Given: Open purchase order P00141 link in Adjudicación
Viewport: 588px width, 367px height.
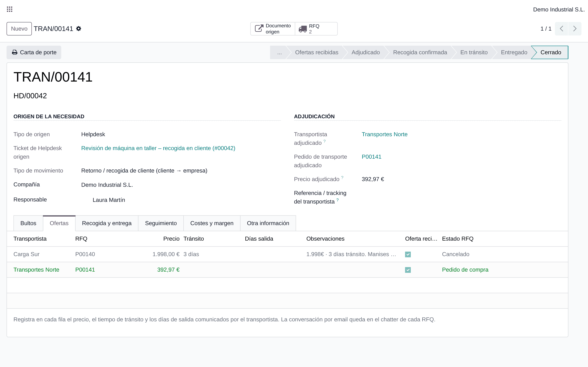Looking at the screenshot, I should point(372,157).
